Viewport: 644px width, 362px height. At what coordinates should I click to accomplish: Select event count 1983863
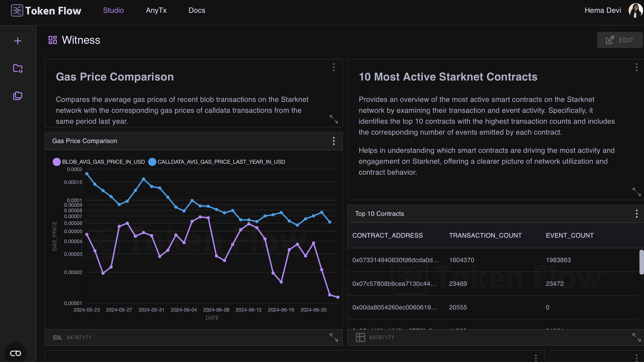(x=558, y=260)
